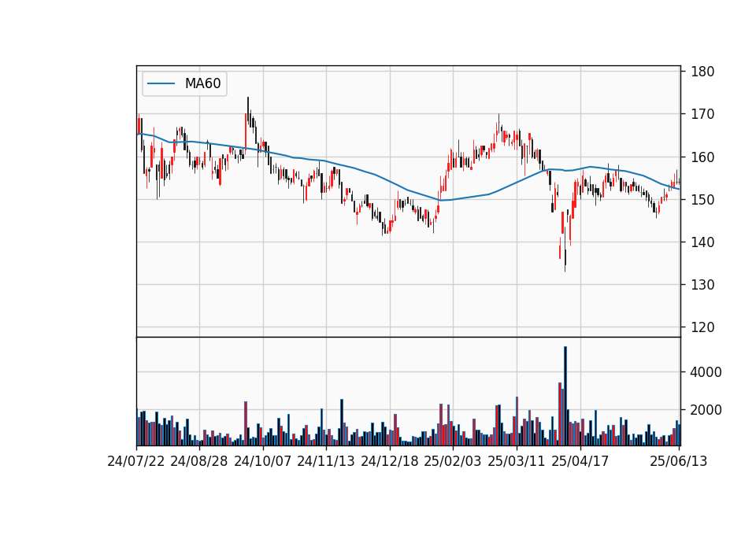Click the MA60 legend label

click(x=202, y=83)
